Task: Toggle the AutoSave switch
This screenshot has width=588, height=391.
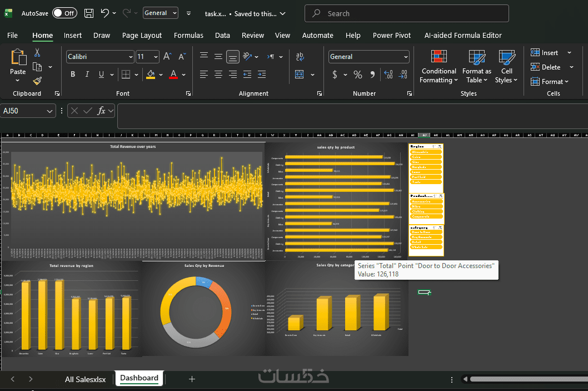Action: click(x=64, y=13)
